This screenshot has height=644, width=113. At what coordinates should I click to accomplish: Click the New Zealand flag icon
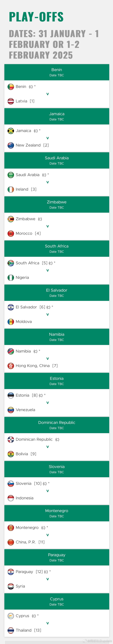click(x=11, y=145)
